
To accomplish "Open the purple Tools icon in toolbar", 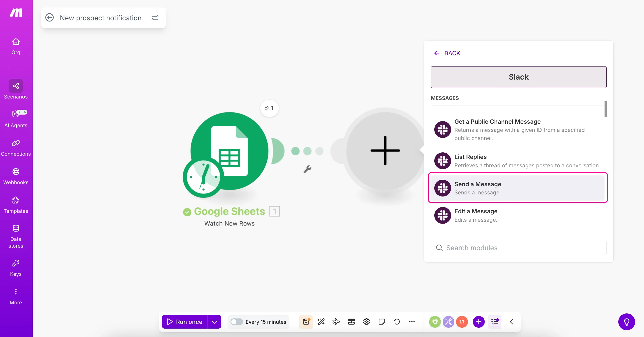I will pyautogui.click(x=449, y=322).
